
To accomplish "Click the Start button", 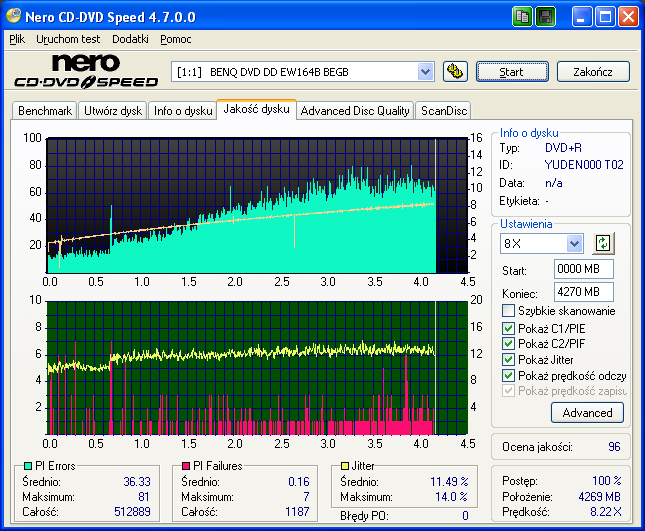I will tap(512, 72).
